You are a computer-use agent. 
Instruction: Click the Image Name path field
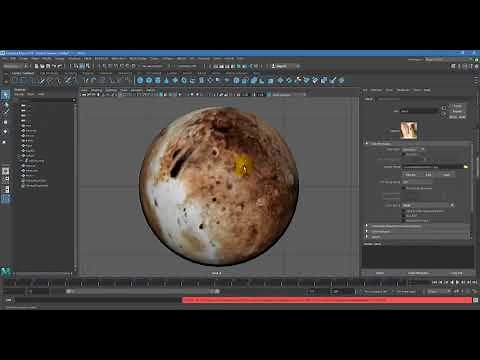coord(432,166)
